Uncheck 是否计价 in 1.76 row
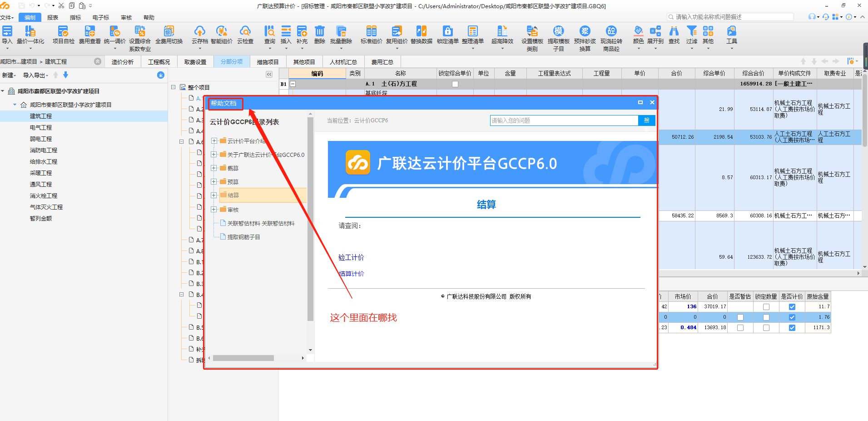868x421 pixels. [792, 317]
